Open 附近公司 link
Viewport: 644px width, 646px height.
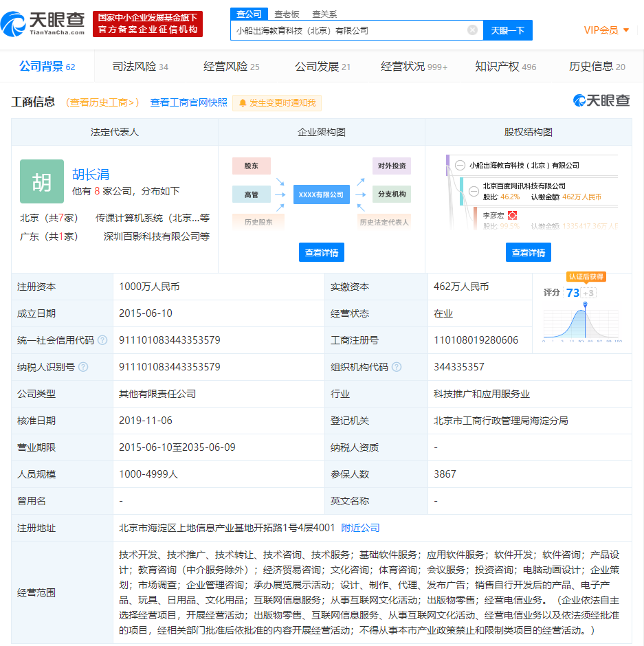pos(360,528)
